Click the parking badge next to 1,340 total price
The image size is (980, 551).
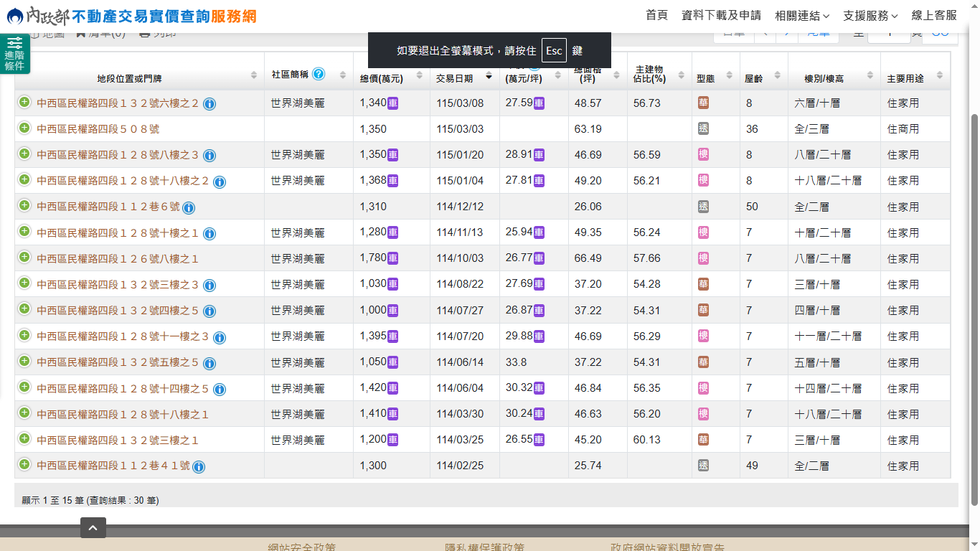[393, 103]
